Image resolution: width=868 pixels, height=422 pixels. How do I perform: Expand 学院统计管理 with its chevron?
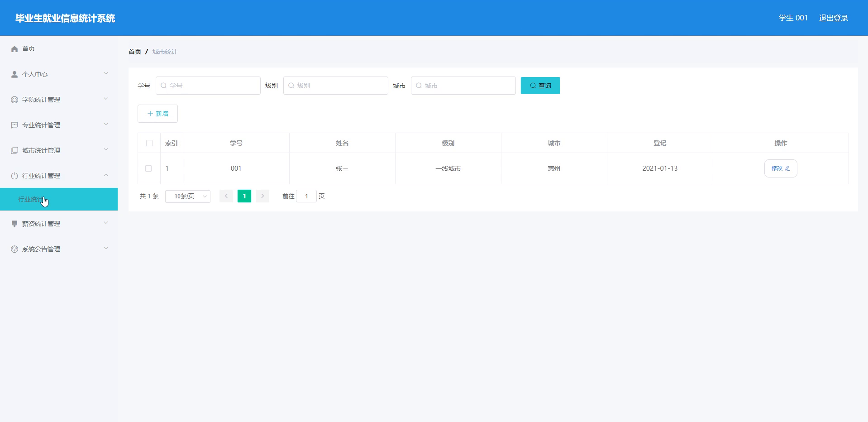click(106, 99)
